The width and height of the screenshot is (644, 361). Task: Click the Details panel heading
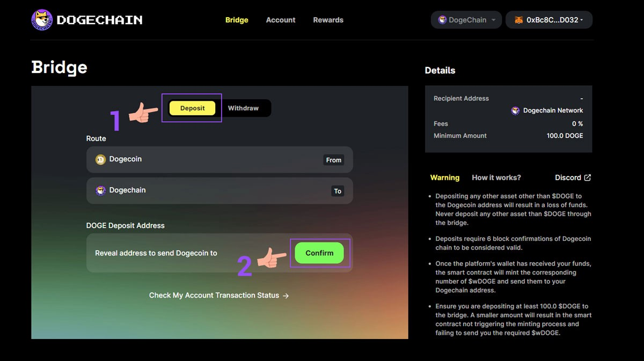(x=440, y=70)
